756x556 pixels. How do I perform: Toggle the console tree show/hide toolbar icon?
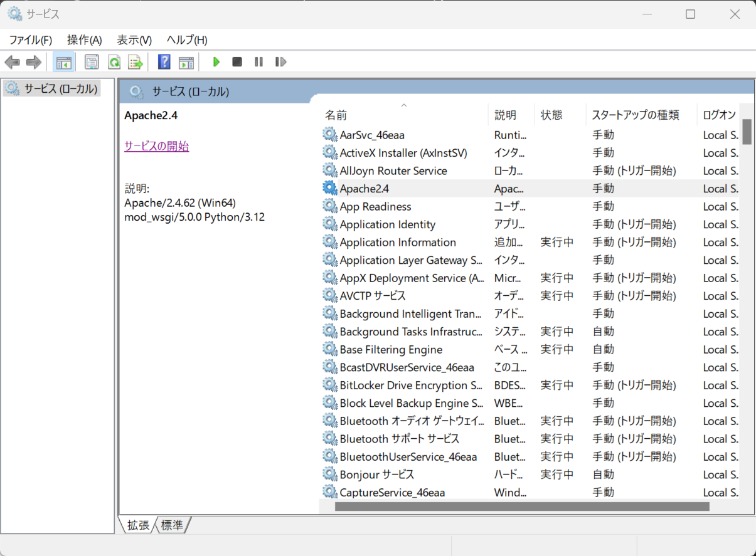pos(64,62)
